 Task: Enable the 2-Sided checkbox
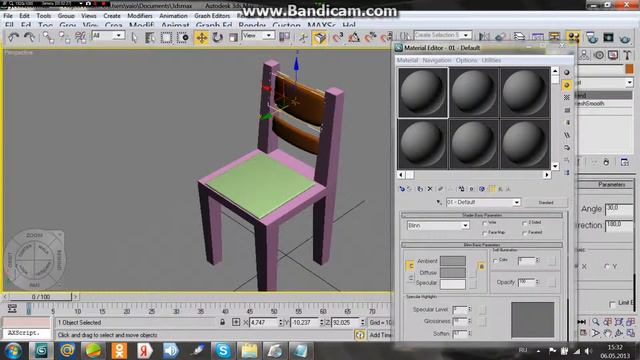[x=524, y=223]
